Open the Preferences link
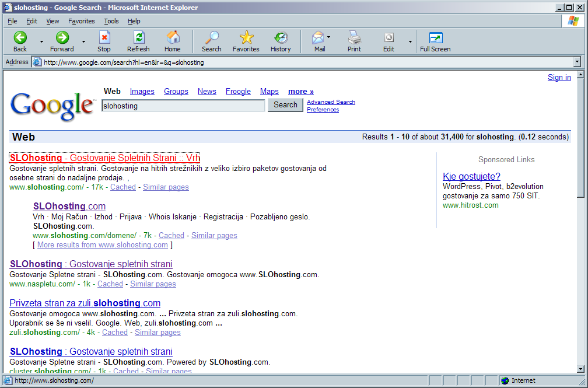This screenshot has height=388, width=588. click(x=323, y=110)
